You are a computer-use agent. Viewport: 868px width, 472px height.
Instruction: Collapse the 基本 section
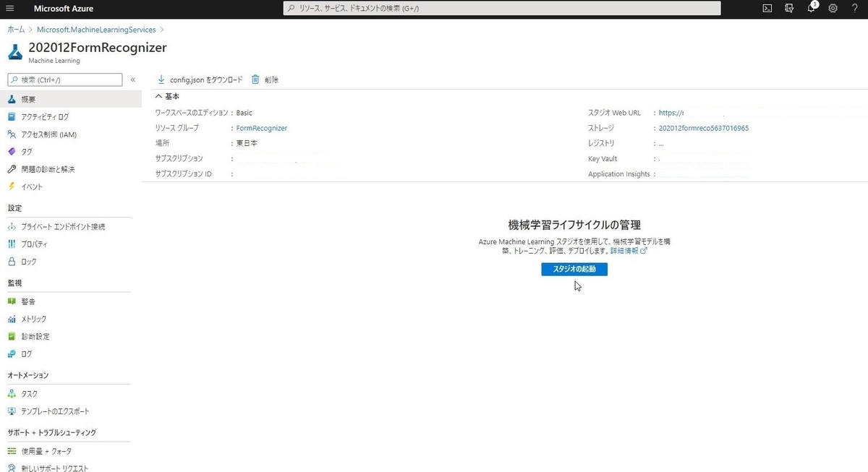point(159,95)
